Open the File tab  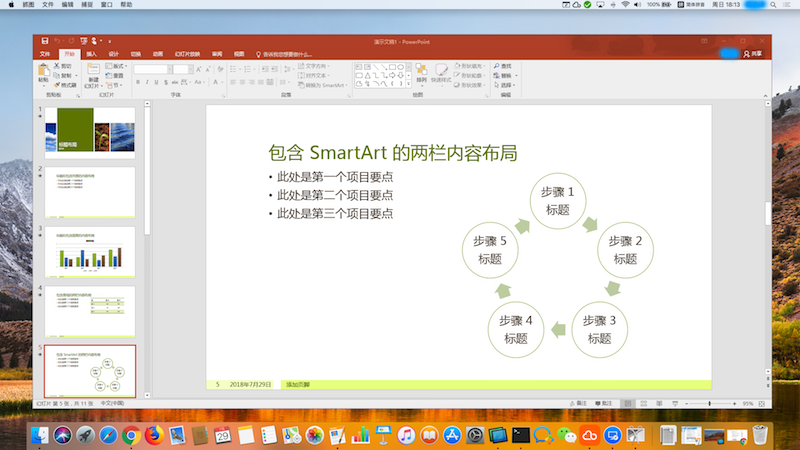[45, 54]
